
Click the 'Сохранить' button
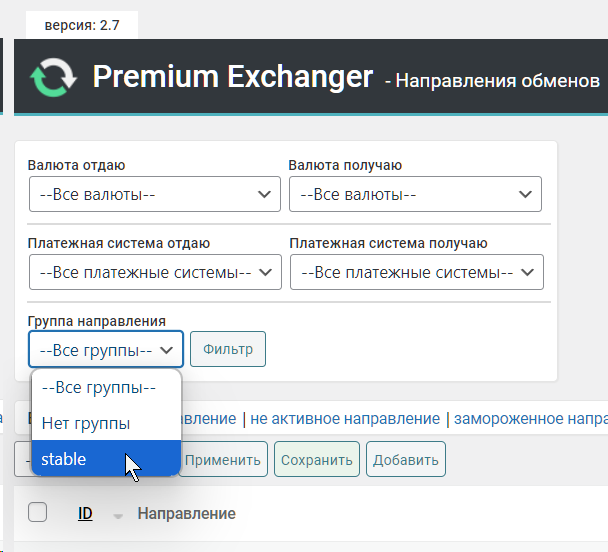point(316,460)
